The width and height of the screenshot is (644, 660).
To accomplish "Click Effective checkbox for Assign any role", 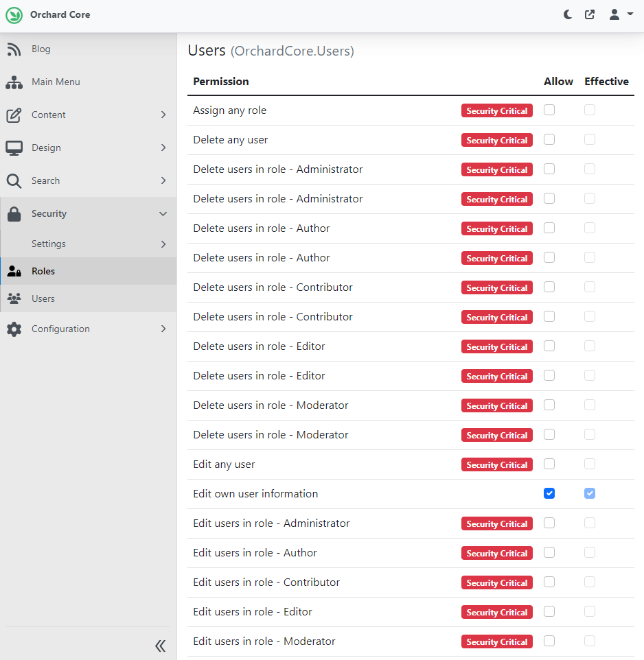I will 590,110.
